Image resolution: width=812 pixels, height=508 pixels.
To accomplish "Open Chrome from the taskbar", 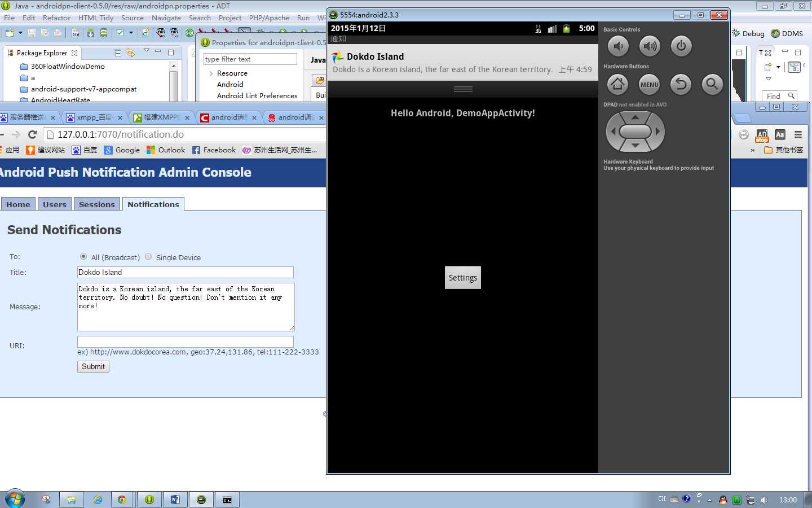I will pos(122,500).
